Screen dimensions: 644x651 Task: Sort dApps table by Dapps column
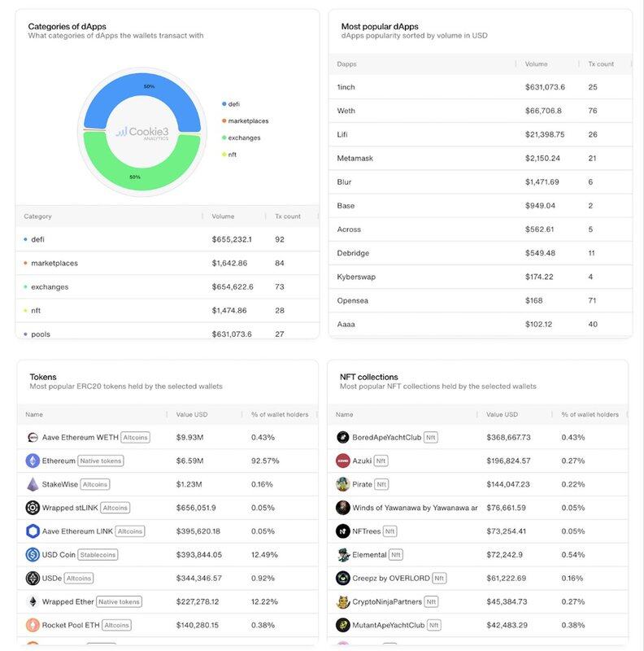point(347,64)
